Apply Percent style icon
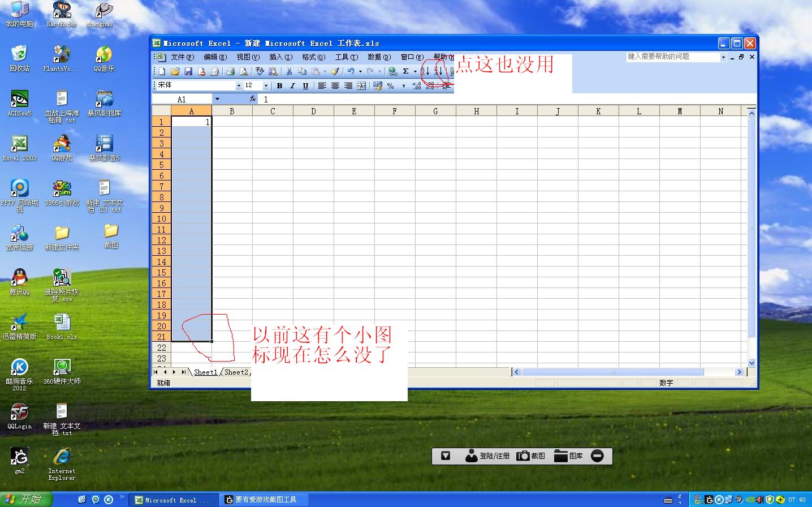This screenshot has width=812, height=507. coord(390,85)
